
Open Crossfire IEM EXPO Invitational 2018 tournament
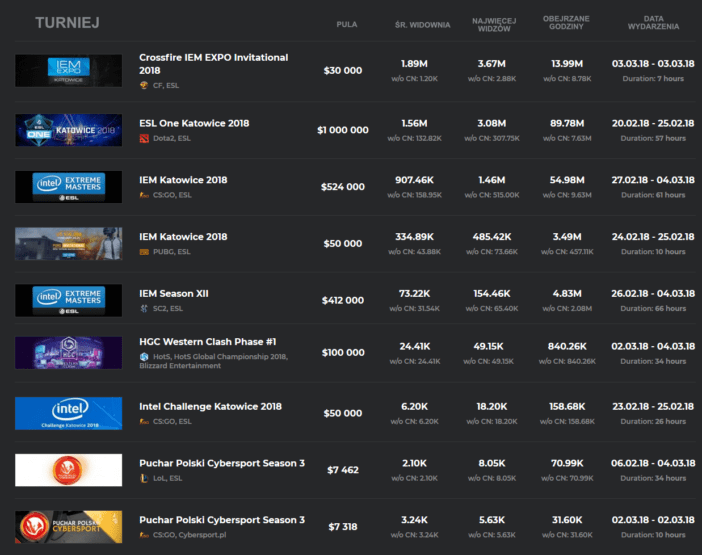coord(214,64)
